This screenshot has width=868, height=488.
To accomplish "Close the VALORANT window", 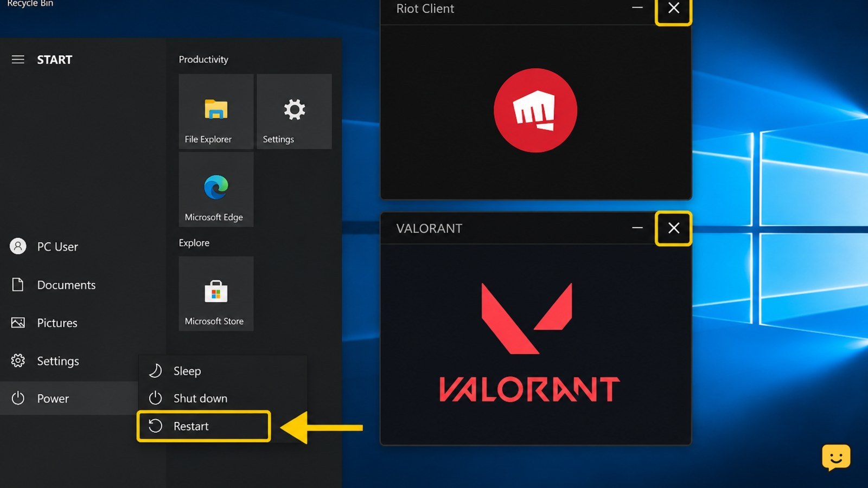I will click(673, 228).
